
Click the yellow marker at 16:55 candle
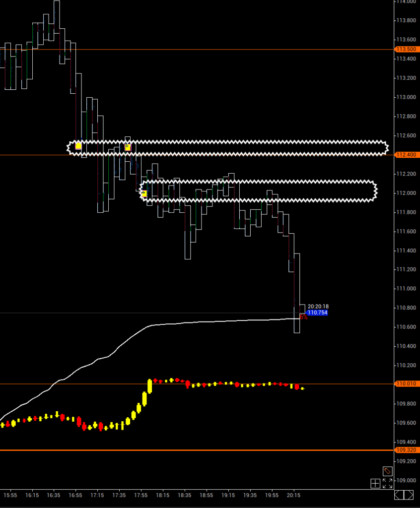tap(78, 146)
